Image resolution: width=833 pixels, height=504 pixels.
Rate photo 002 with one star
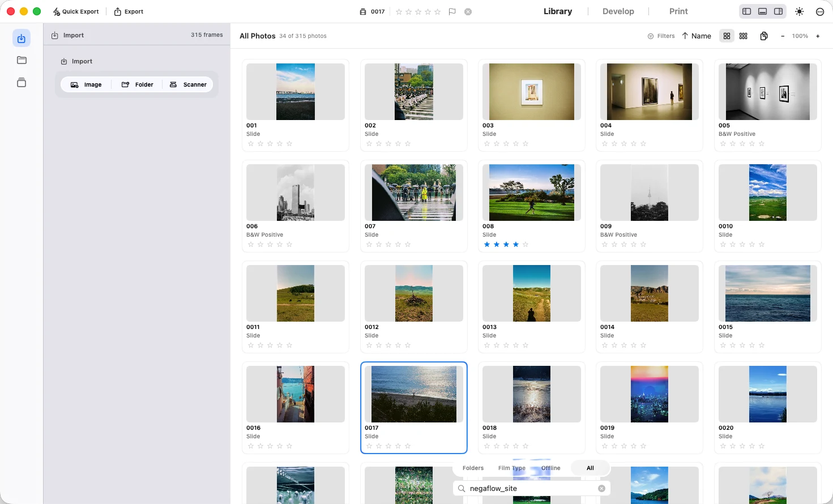point(369,144)
